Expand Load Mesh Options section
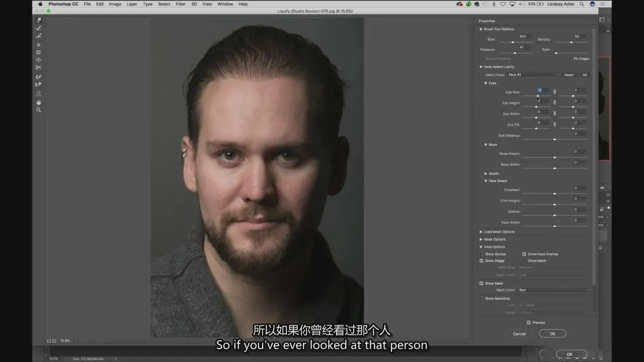644x362 pixels. click(481, 232)
